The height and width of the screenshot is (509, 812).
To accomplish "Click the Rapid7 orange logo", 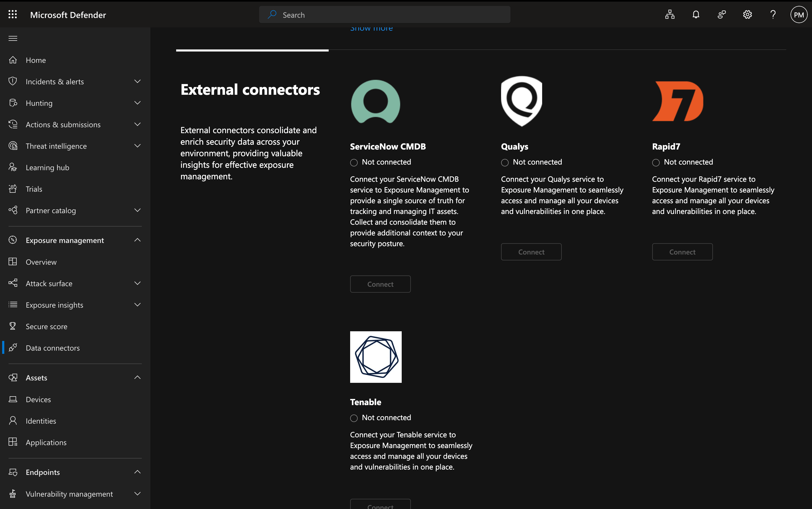I will [678, 101].
